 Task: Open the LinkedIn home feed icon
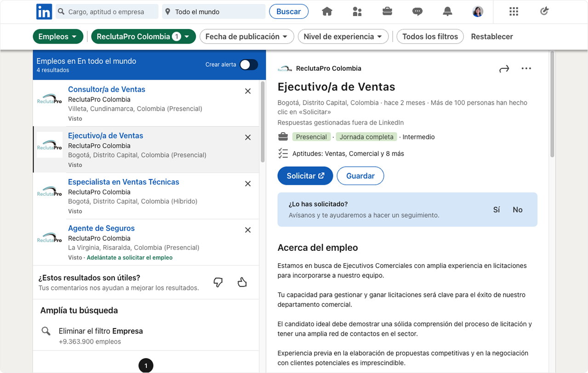pyautogui.click(x=327, y=11)
